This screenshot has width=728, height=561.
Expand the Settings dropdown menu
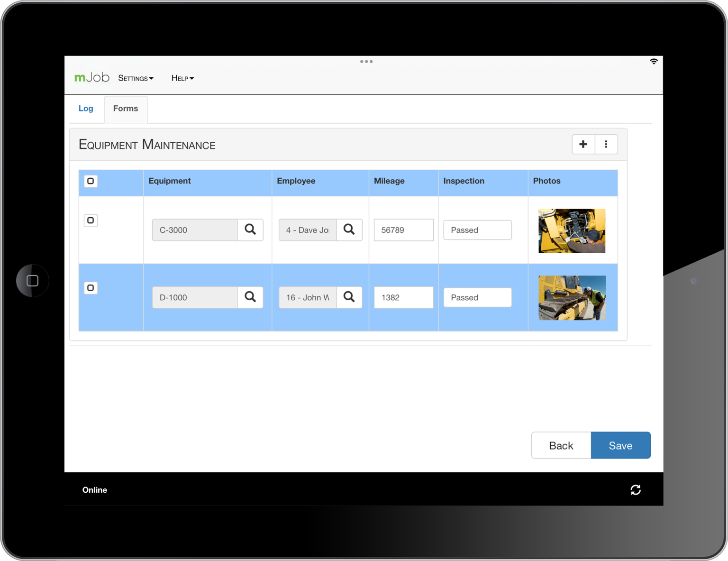click(x=136, y=78)
